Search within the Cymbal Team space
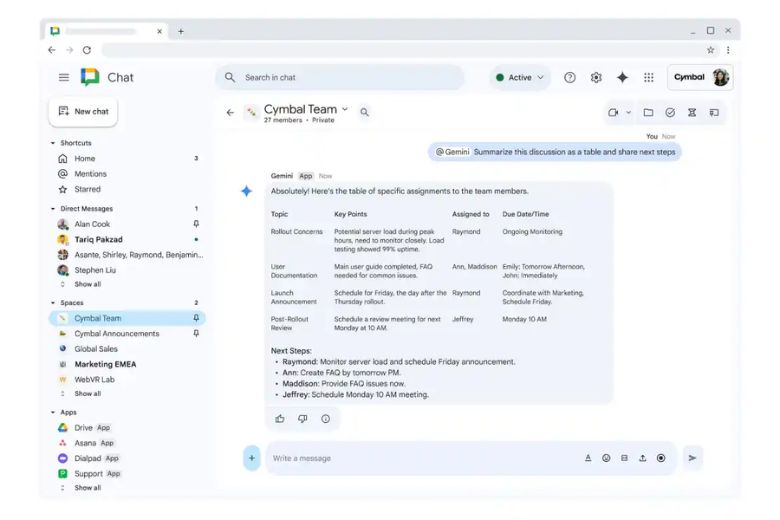Screen dimensions: 780x520 pyautogui.click(x=365, y=112)
